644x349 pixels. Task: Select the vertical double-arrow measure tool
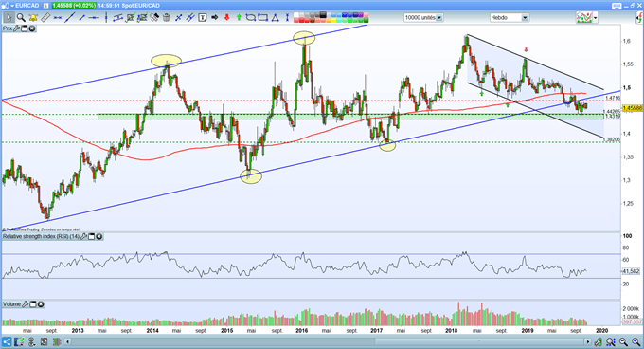click(287, 18)
